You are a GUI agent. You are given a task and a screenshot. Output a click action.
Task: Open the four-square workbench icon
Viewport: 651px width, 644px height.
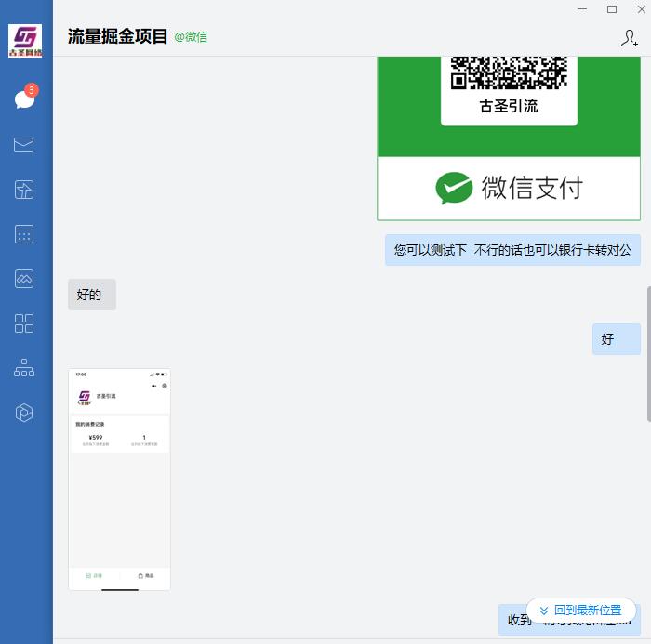click(x=24, y=323)
